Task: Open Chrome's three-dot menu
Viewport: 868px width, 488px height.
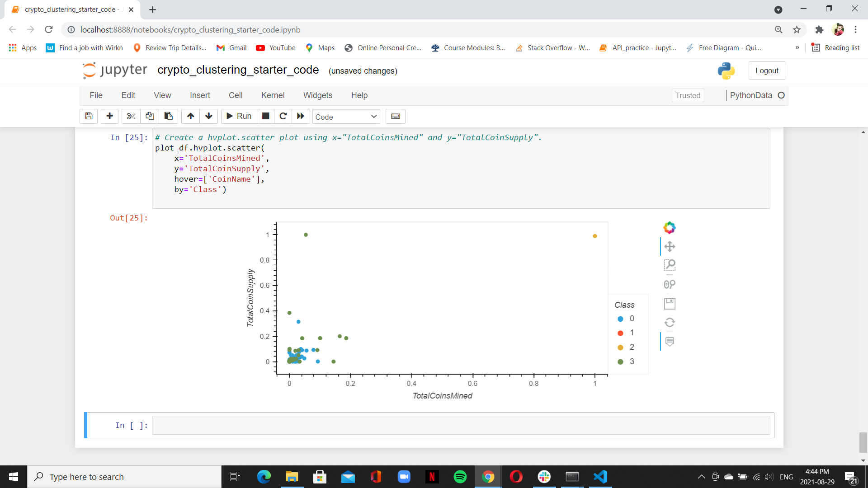Action: pos(856,29)
